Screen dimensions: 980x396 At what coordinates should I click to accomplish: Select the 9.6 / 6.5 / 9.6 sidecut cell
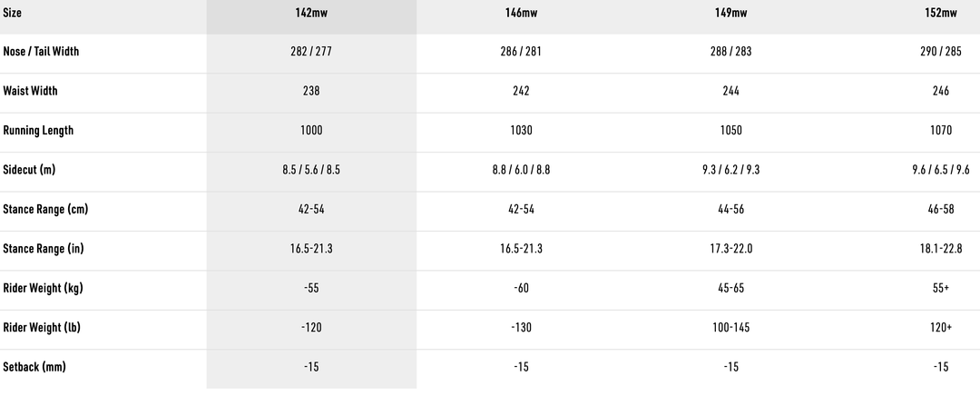pos(940,170)
